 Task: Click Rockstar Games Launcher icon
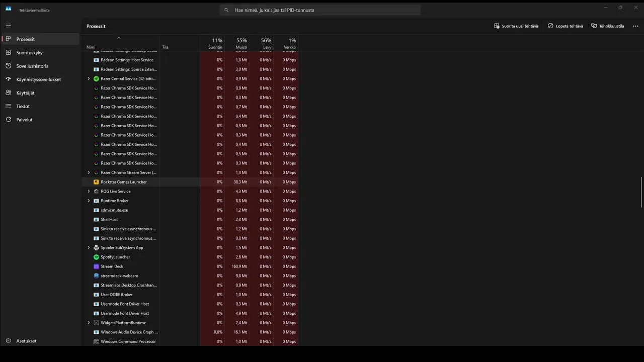(96, 182)
